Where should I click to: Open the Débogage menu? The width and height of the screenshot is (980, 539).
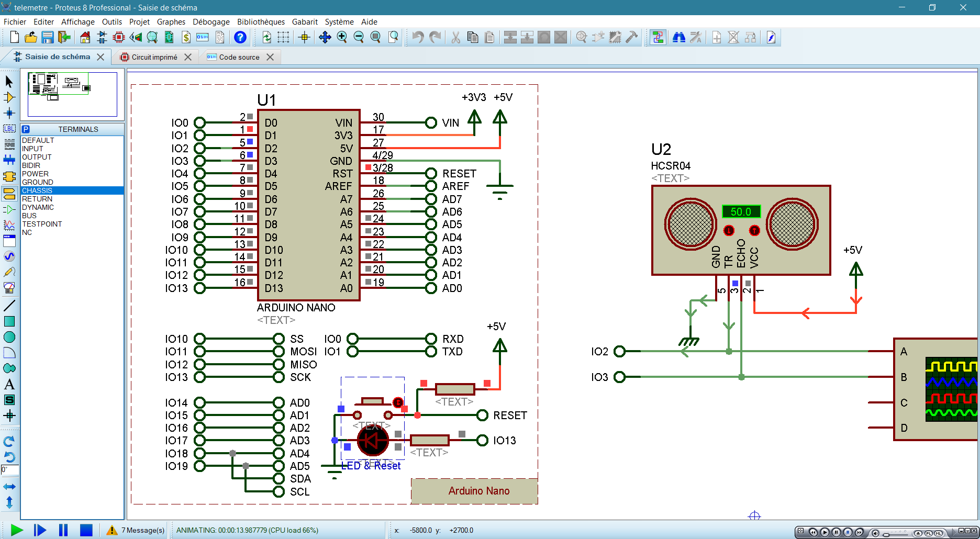211,21
